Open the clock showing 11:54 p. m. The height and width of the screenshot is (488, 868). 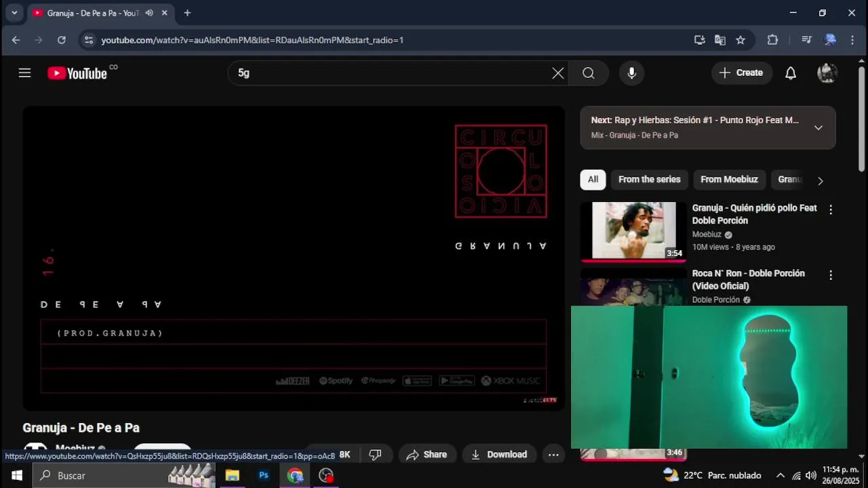841,475
